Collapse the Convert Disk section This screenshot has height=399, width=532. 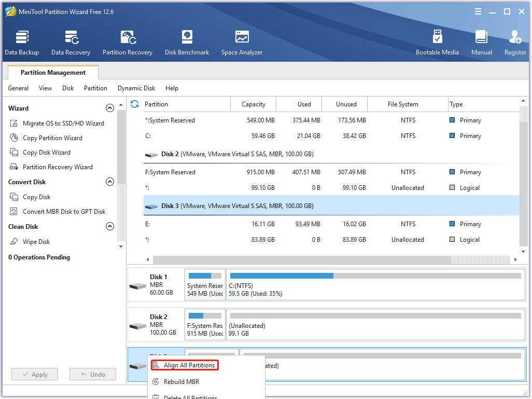click(x=109, y=182)
